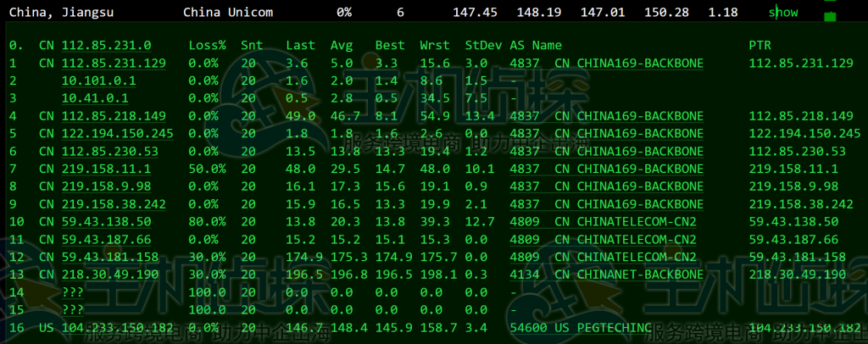Screen dimensions: 868x344
Task: Select Wrst value 34.5 on hop 3
Action: pyautogui.click(x=435, y=98)
